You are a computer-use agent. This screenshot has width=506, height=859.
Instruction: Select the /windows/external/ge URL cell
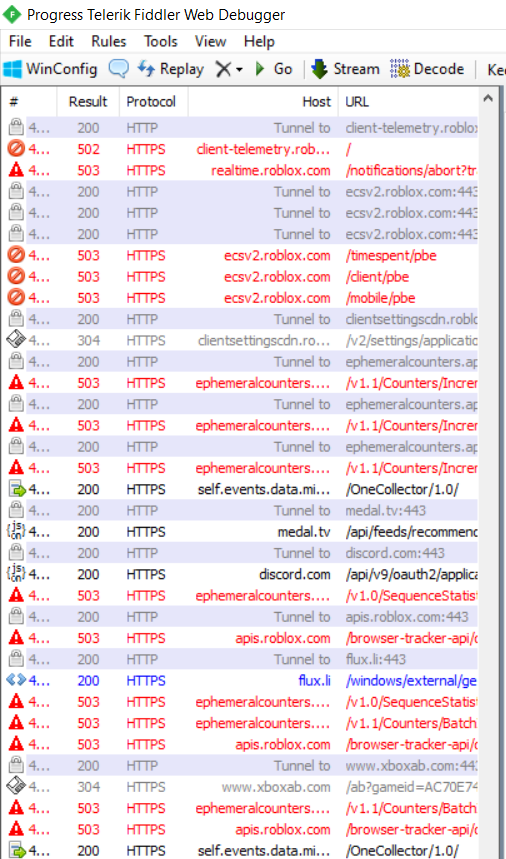[x=411, y=680]
